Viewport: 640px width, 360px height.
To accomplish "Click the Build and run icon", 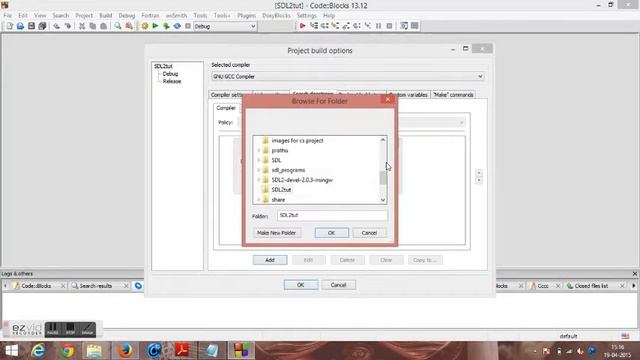I will tap(166, 26).
